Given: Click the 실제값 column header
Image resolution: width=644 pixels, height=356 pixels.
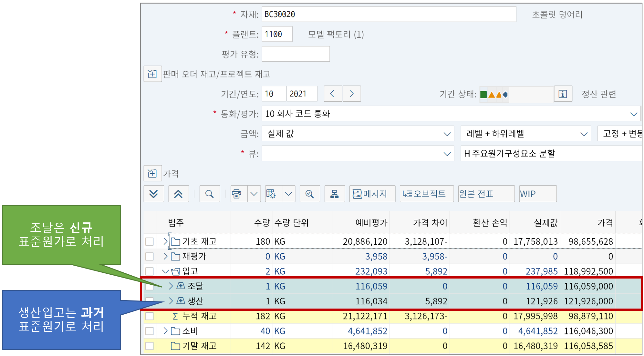Looking at the screenshot, I should (x=545, y=222).
